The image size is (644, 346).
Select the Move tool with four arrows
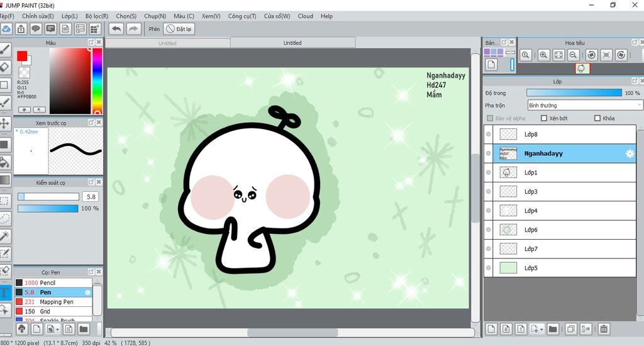pyautogui.click(x=4, y=123)
